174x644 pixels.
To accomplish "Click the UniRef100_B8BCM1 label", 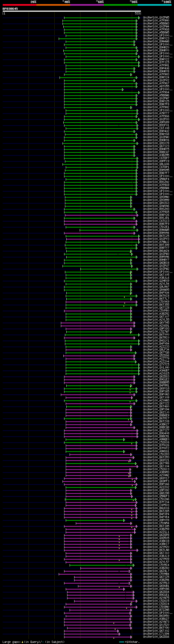I will (156, 436).
